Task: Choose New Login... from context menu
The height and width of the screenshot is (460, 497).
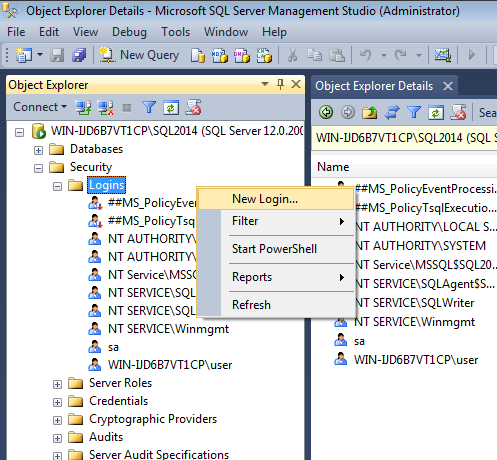Action: (x=276, y=199)
